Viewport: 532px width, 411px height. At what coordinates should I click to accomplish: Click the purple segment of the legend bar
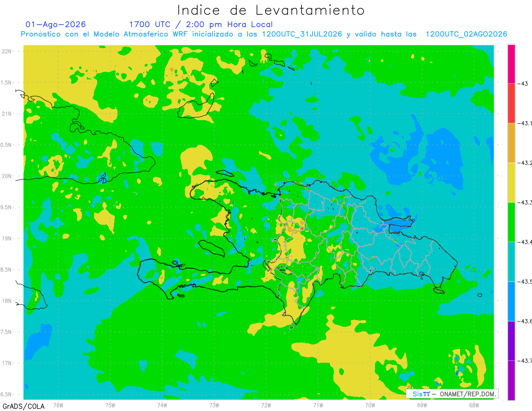click(x=511, y=380)
